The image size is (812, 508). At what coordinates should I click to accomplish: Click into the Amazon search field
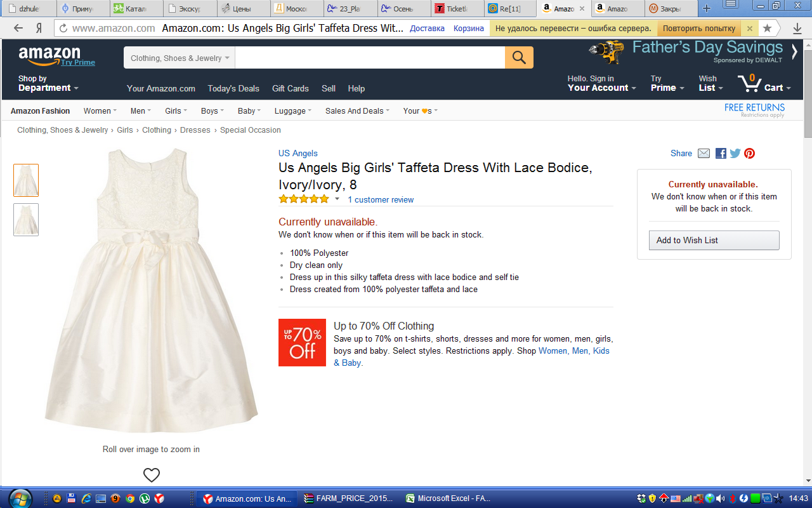369,58
